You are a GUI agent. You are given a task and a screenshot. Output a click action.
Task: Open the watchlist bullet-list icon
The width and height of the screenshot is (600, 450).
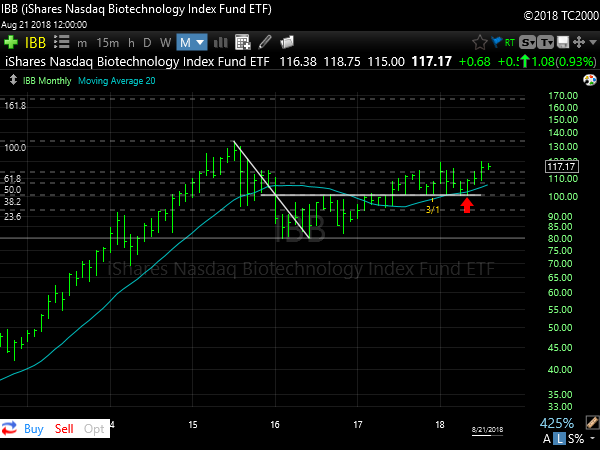pyautogui.click(x=61, y=42)
